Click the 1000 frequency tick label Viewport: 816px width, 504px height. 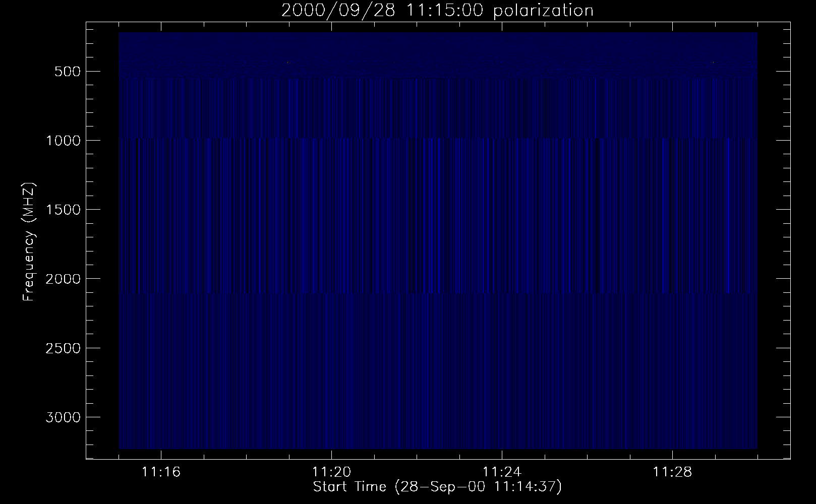coord(62,141)
